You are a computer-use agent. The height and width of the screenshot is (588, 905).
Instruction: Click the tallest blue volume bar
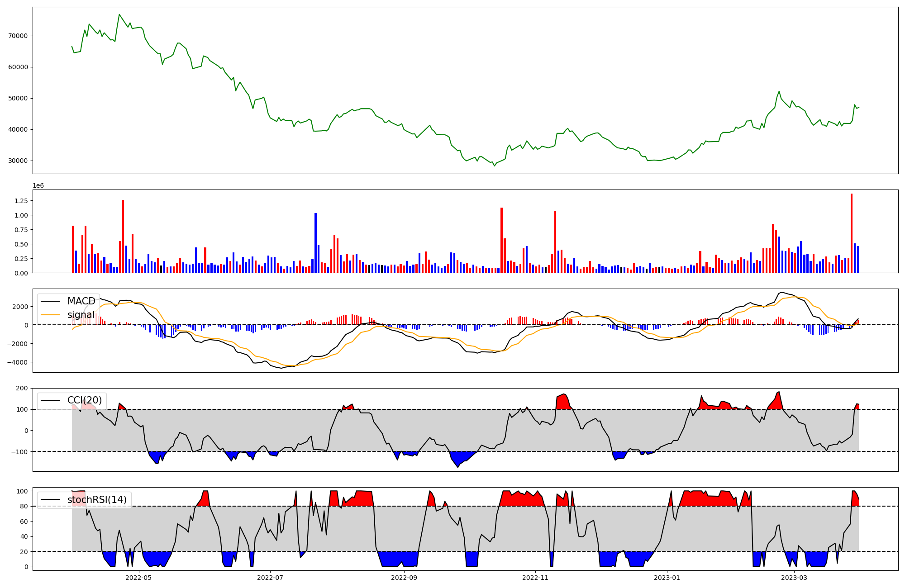(315, 243)
